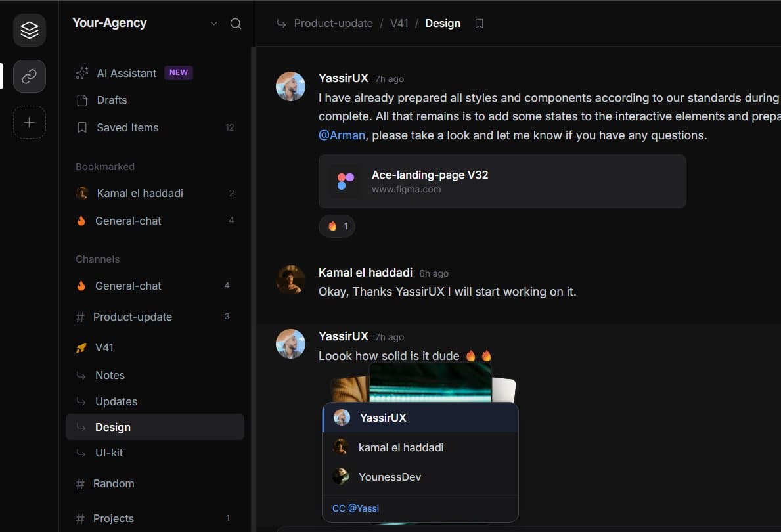Bookmark the Design thread via the bookmark icon
This screenshot has height=532, width=781.
479,23
